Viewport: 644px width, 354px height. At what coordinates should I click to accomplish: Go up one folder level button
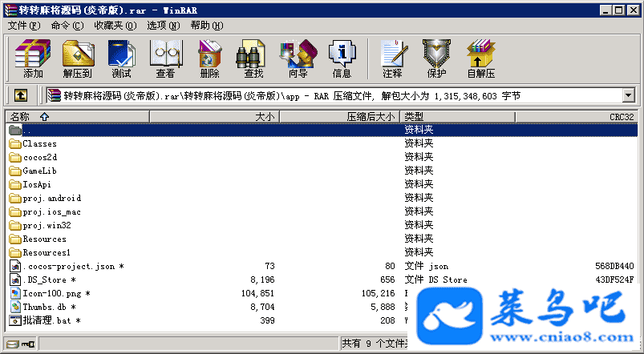(x=21, y=95)
